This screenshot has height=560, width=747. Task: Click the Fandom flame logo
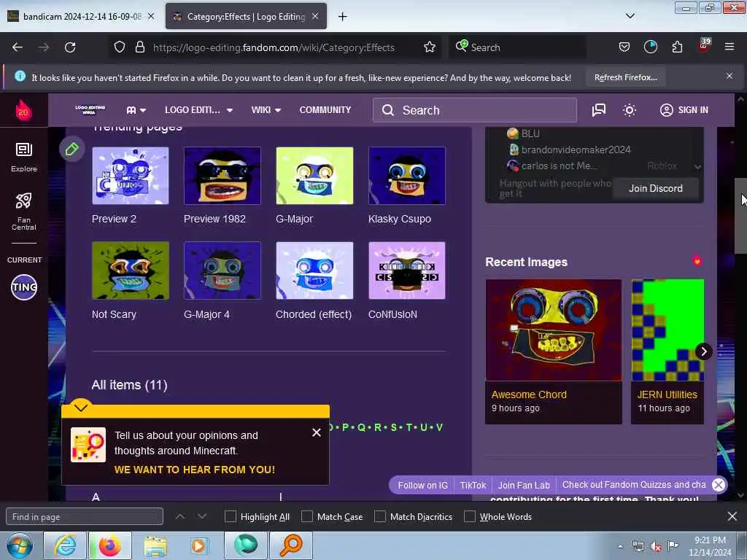point(23,110)
